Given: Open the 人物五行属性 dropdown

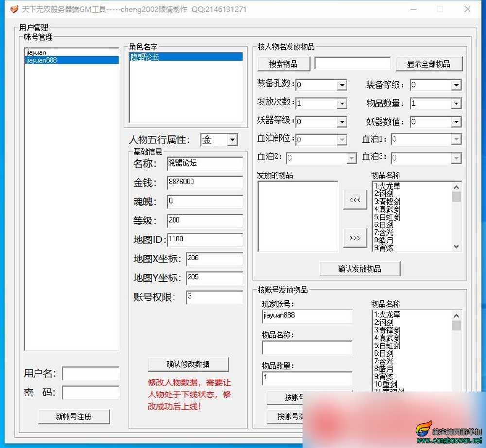Looking at the screenshot, I should tap(232, 140).
